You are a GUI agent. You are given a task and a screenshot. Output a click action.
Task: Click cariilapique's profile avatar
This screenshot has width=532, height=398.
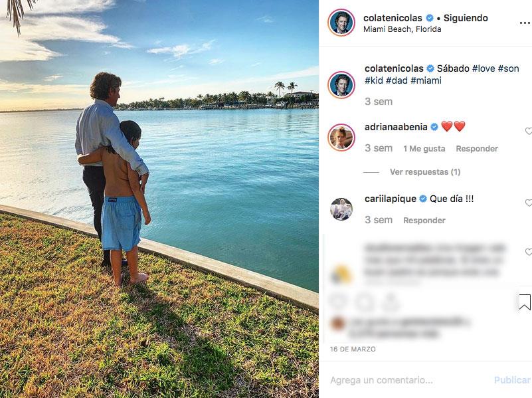click(341, 209)
